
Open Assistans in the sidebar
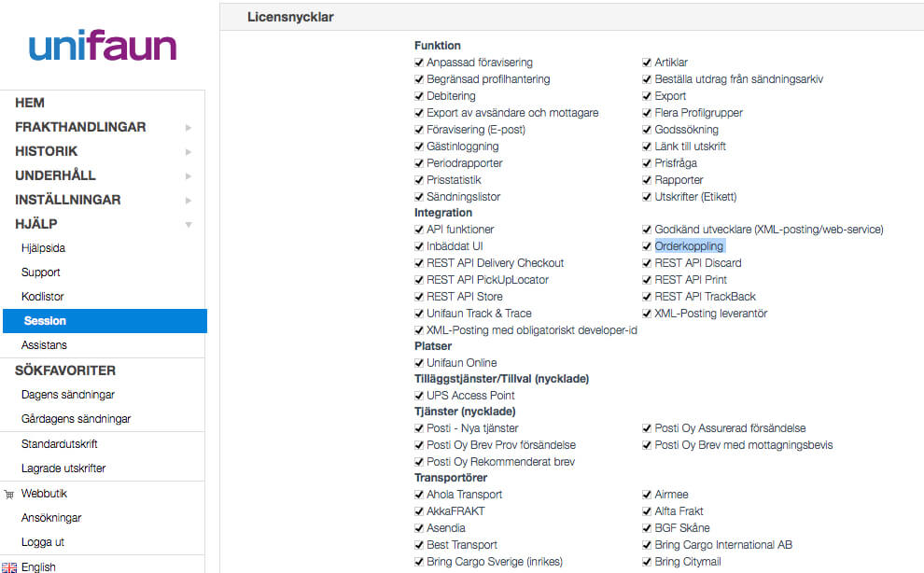pos(44,345)
